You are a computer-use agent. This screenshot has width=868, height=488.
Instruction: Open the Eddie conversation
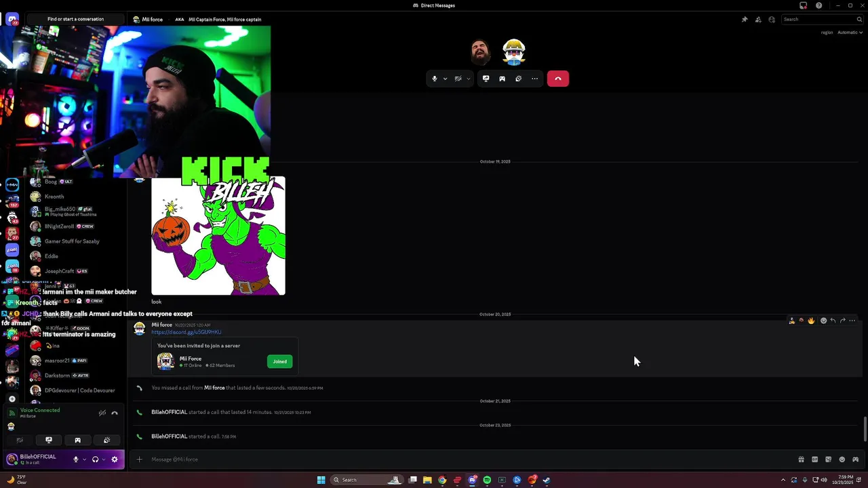(76, 256)
